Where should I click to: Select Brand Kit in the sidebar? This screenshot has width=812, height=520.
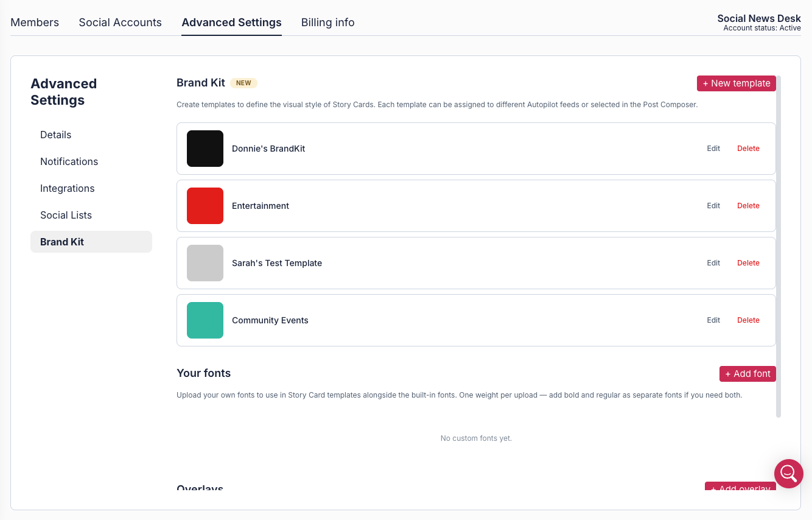point(91,242)
